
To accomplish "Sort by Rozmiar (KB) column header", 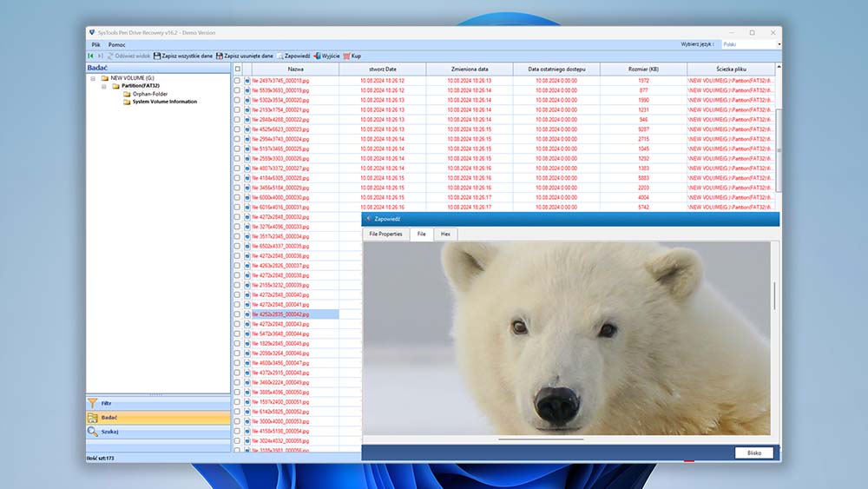I will [x=643, y=69].
